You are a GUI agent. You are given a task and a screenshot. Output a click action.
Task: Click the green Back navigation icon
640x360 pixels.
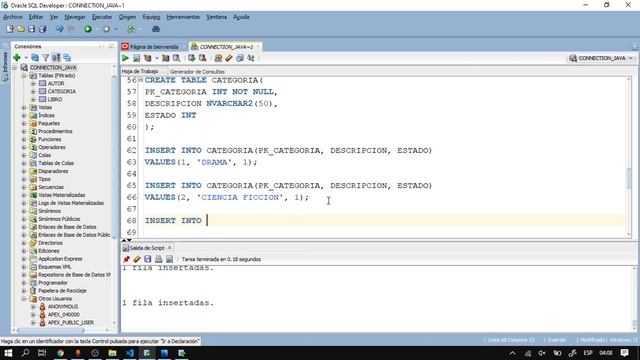pyautogui.click(x=88, y=29)
